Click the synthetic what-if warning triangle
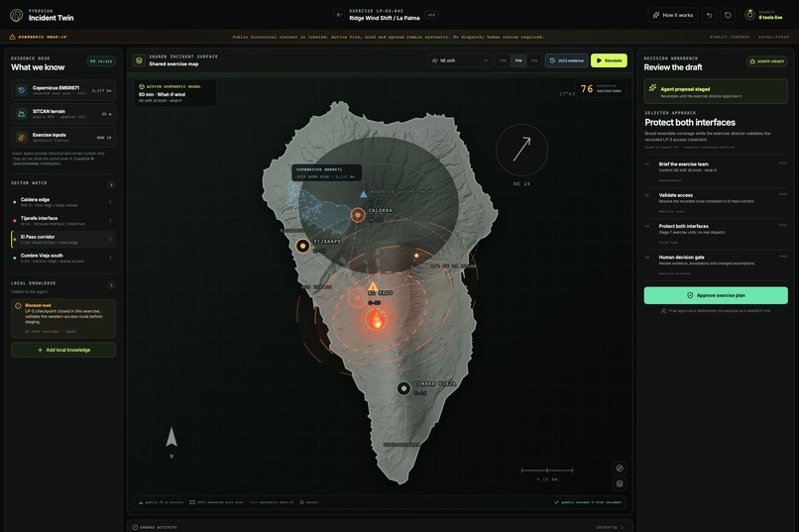 [12, 37]
